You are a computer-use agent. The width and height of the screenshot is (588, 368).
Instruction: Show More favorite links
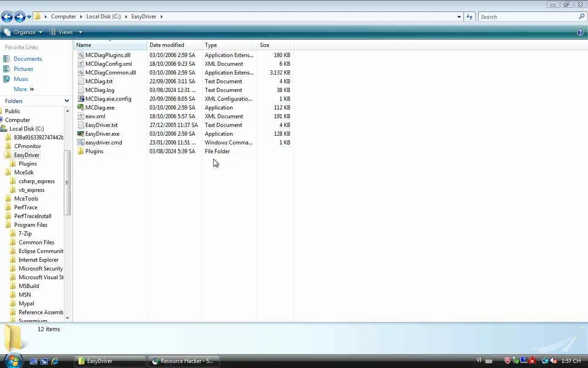coord(24,89)
